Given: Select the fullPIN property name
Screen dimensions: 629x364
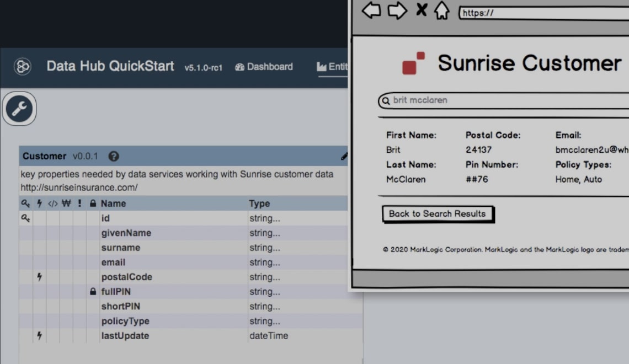Looking at the screenshot, I should (116, 292).
